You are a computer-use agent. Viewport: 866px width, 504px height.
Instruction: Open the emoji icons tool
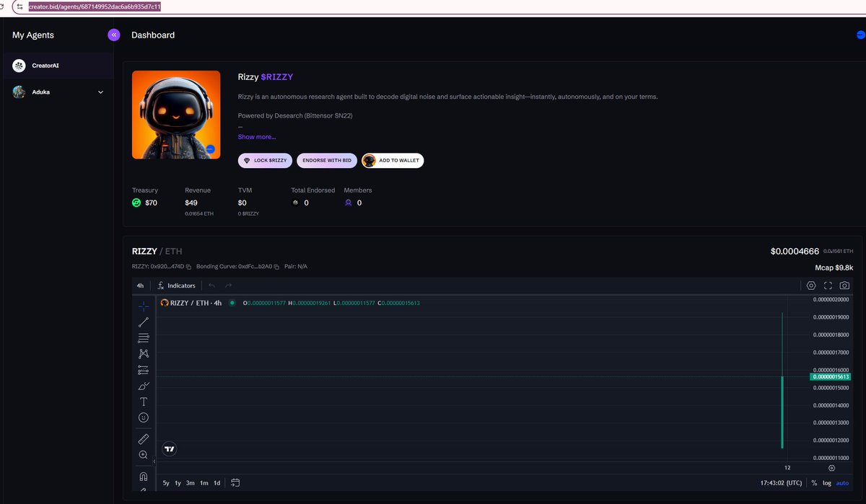coord(143,417)
